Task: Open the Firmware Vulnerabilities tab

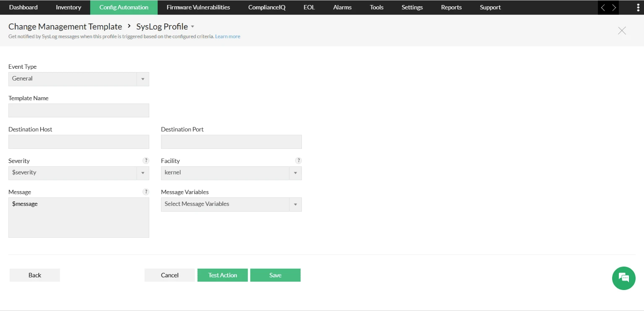Action: coord(198,8)
